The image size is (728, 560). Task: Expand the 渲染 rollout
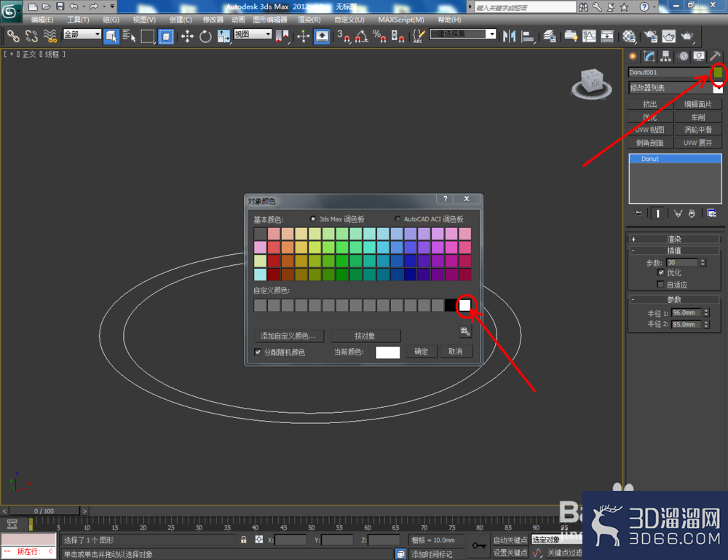click(x=674, y=239)
